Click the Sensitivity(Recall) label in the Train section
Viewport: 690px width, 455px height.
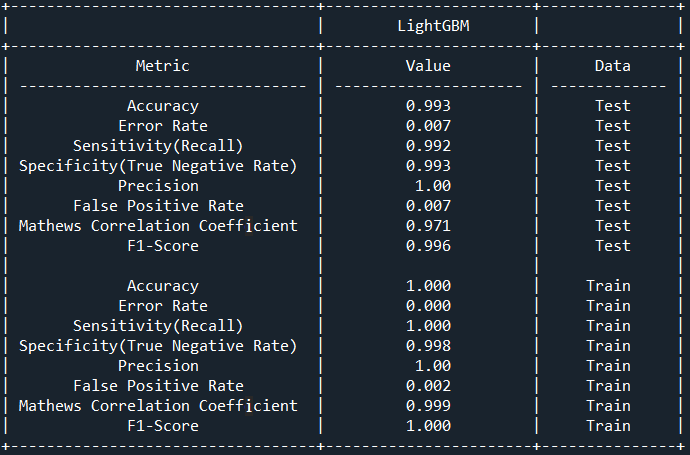point(158,326)
